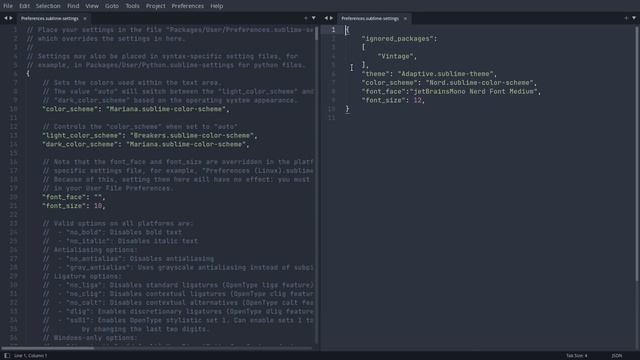Screen dimensions: 640x360
Task: Open the Help menu
Action: (217, 6)
